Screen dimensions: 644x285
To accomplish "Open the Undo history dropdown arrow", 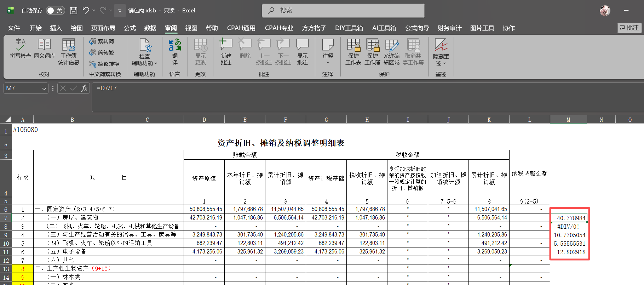I will click(x=93, y=11).
